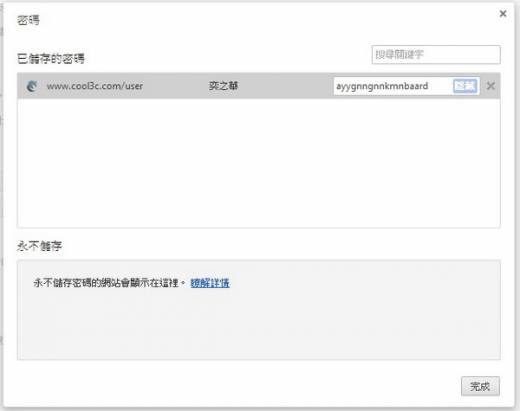The width and height of the screenshot is (520, 411).
Task: Click the cool3c site favicon icon
Action: 32,86
